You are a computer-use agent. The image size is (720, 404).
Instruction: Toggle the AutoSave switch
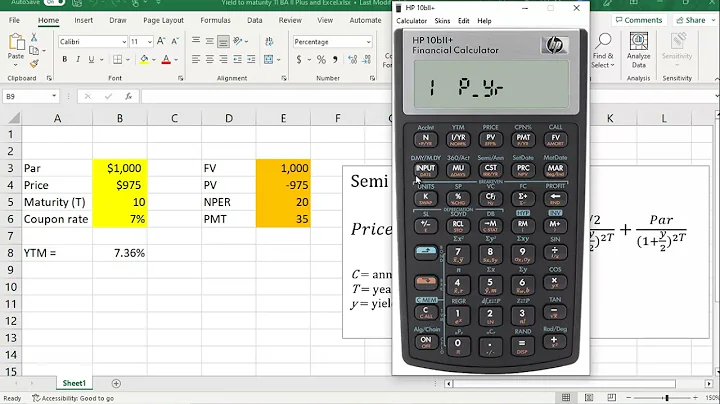(x=54, y=2)
